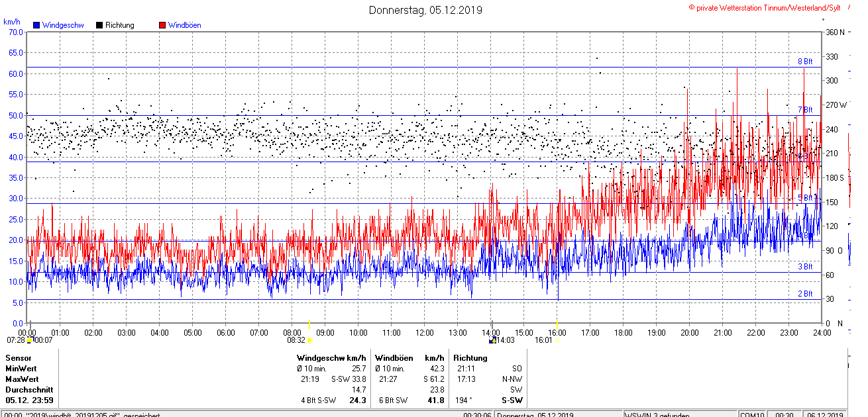Click the red Windböen legend color box
Image resolution: width=868 pixels, height=417 pixels.
[162, 25]
